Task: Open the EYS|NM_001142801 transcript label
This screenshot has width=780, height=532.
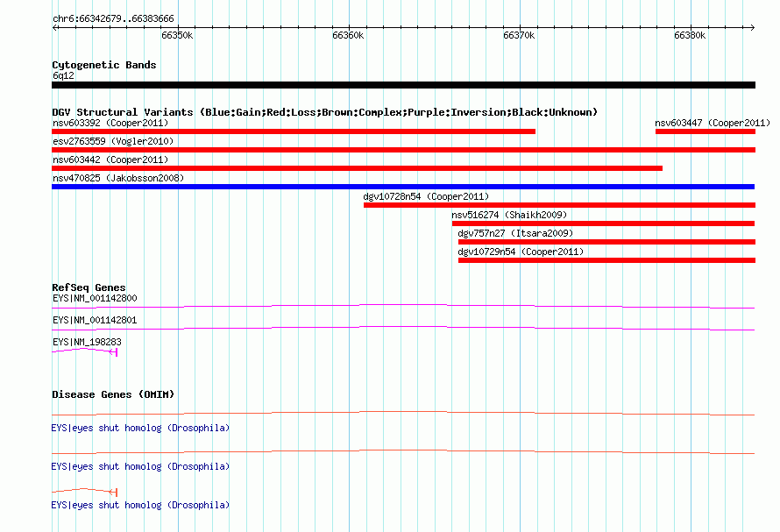Action: (x=95, y=320)
